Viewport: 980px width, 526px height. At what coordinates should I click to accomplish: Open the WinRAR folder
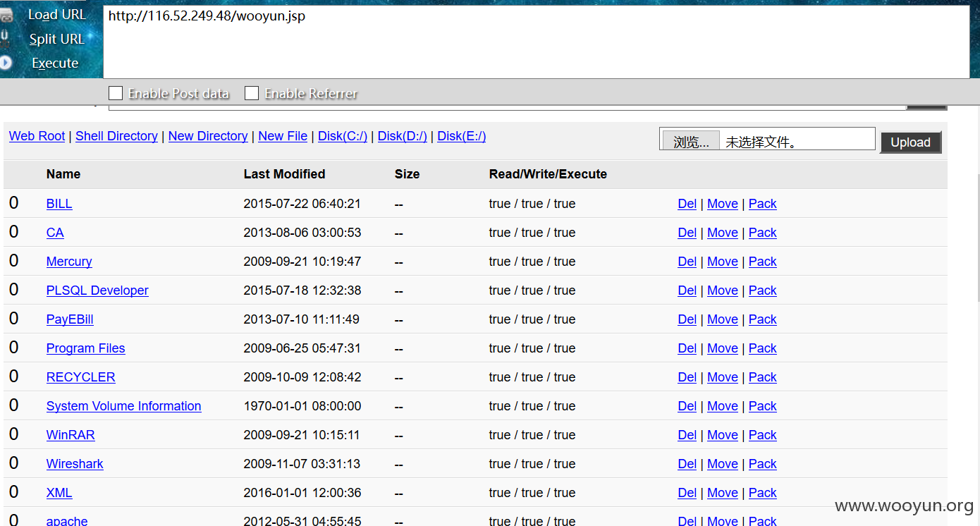click(x=71, y=435)
